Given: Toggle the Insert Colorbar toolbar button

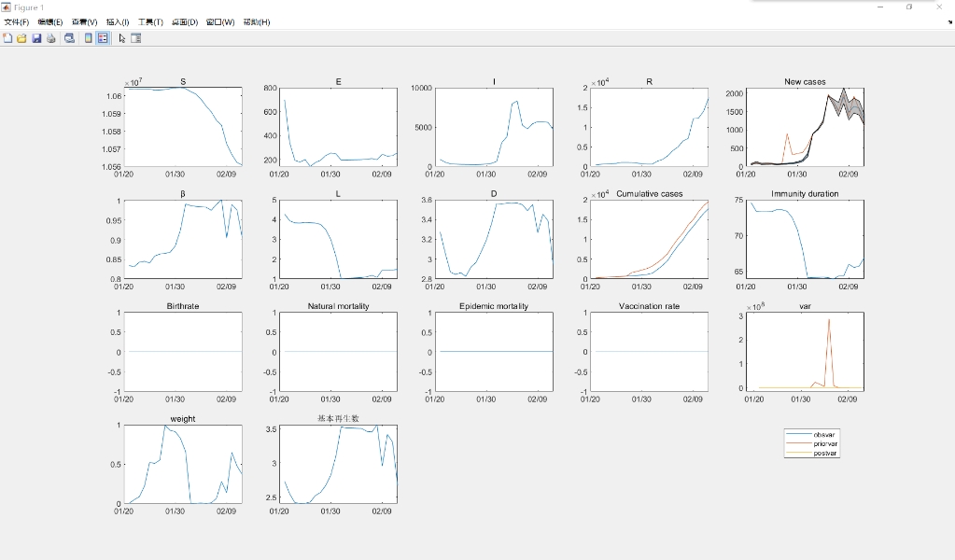Looking at the screenshot, I should [x=89, y=38].
